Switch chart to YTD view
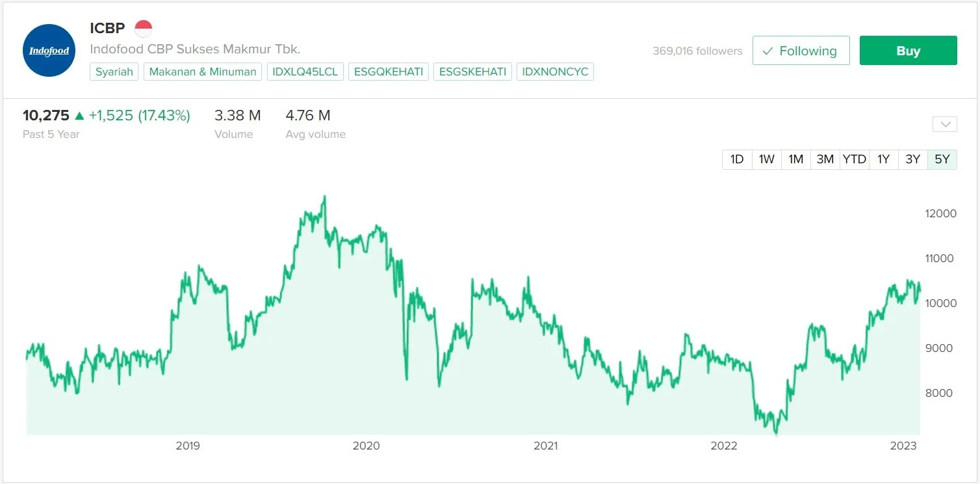The height and width of the screenshot is (484, 980). [x=854, y=159]
